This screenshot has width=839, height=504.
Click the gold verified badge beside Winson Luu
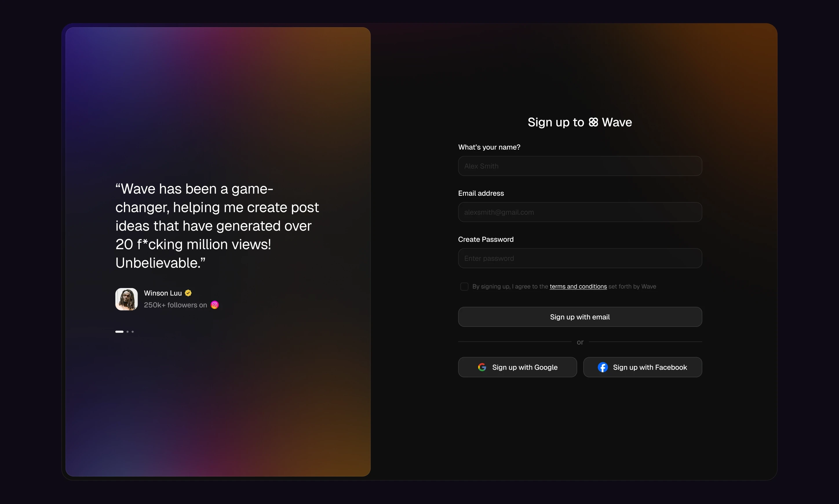[188, 293]
